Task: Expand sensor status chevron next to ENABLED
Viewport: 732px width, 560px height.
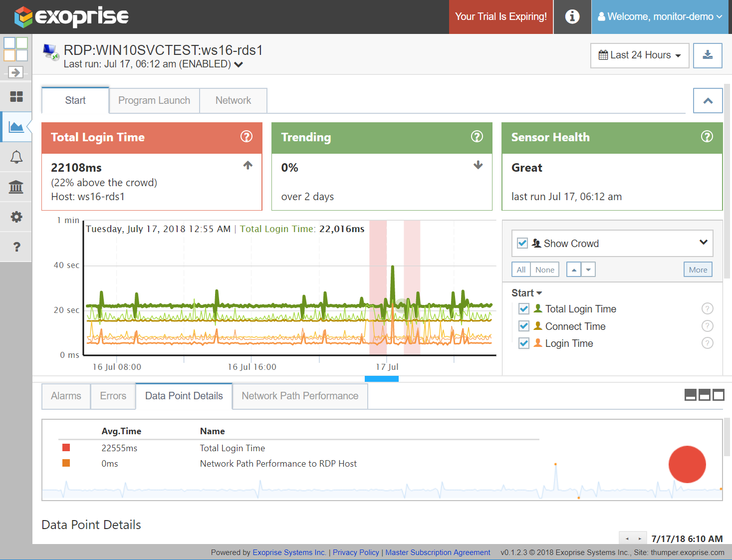Action: tap(239, 64)
